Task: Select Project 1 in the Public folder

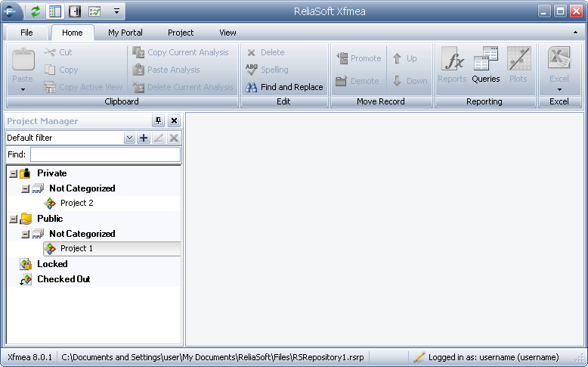Action: point(76,248)
